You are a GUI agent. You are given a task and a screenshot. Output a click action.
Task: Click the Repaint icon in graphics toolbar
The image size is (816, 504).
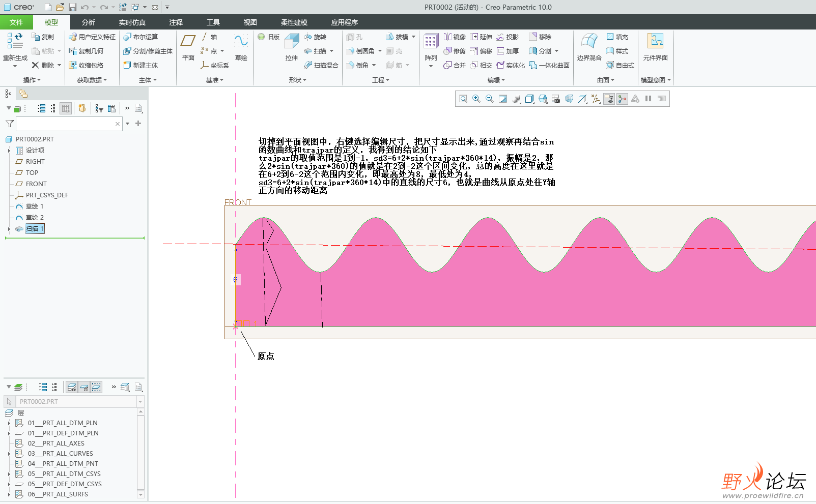[x=503, y=99]
